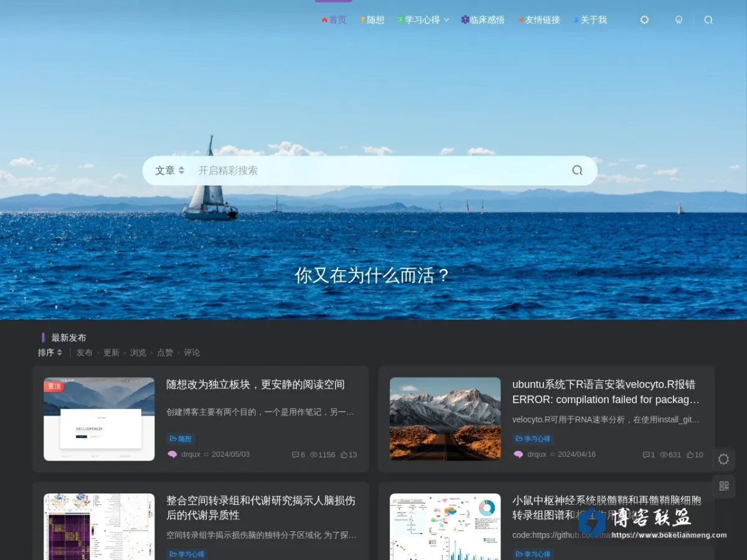Submit search with the search box magnifier
Image resolution: width=747 pixels, height=560 pixels.
578,170
